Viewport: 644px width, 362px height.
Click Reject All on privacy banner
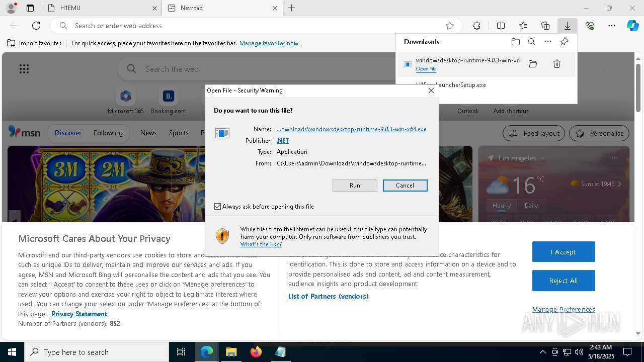(563, 281)
